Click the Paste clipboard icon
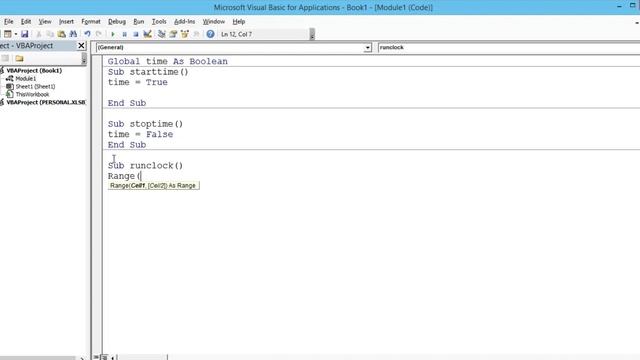 pyautogui.click(x=62, y=34)
